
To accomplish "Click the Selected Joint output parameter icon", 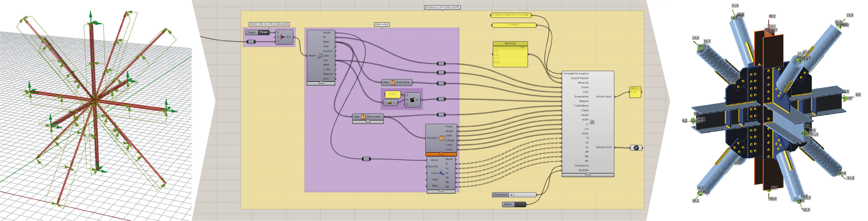I will click(x=636, y=148).
